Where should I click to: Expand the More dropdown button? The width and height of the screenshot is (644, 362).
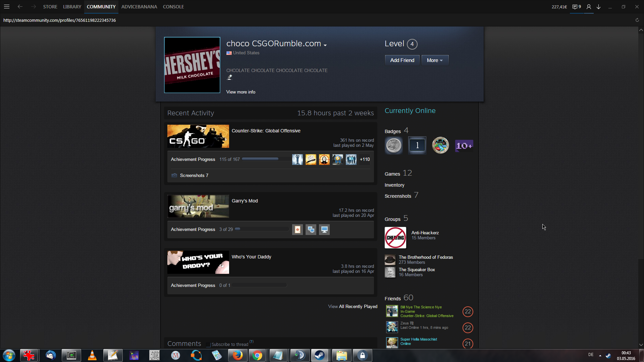[x=435, y=60]
